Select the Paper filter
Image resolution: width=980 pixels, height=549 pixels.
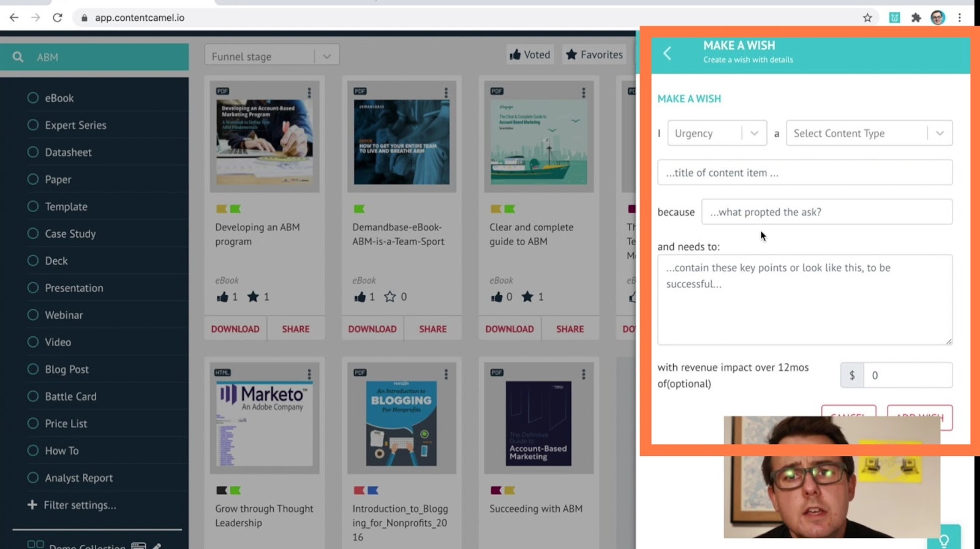33,179
